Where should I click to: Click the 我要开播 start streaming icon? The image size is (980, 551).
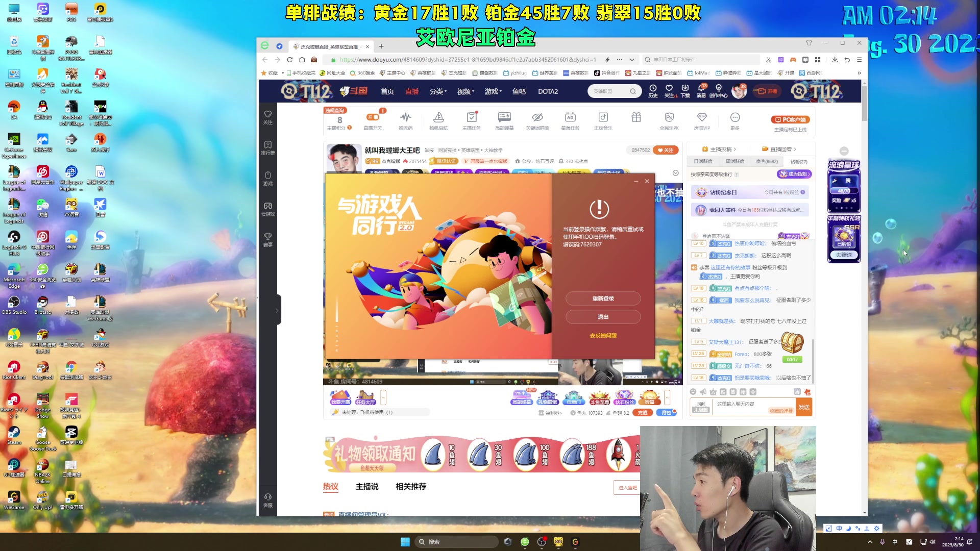pyautogui.click(x=339, y=397)
